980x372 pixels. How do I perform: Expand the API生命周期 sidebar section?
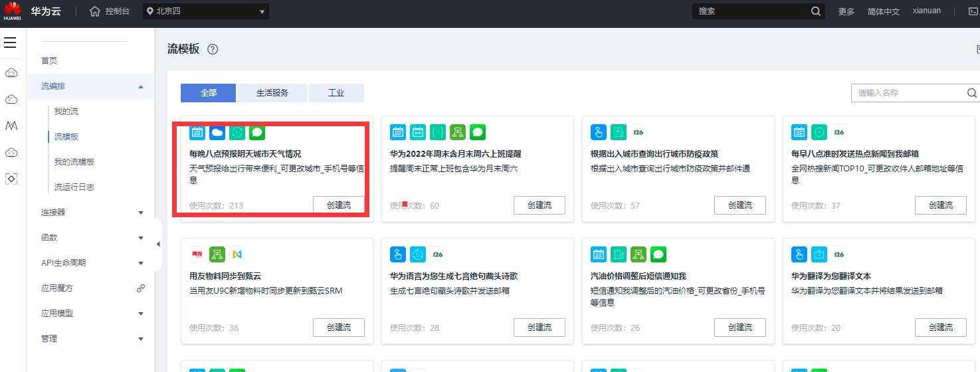141,263
